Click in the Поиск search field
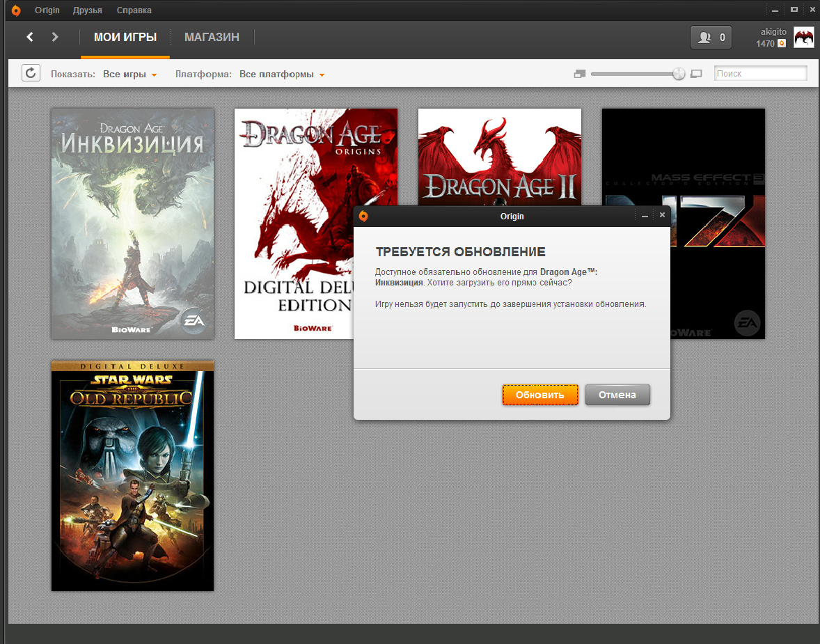Screen dimensions: 820x644 760,73
